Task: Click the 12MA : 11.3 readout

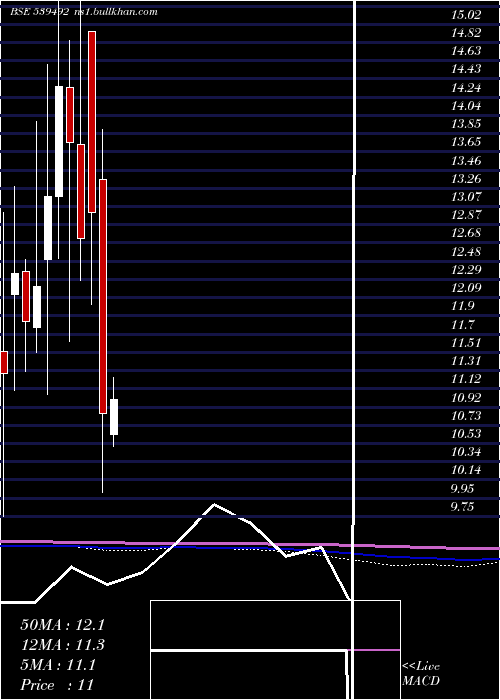Action: (x=63, y=645)
